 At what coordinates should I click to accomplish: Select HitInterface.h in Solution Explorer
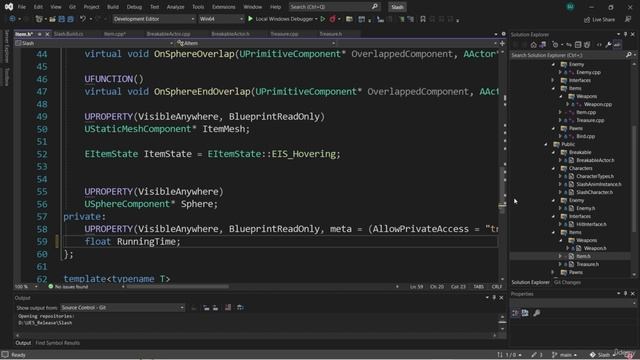[x=591, y=224]
